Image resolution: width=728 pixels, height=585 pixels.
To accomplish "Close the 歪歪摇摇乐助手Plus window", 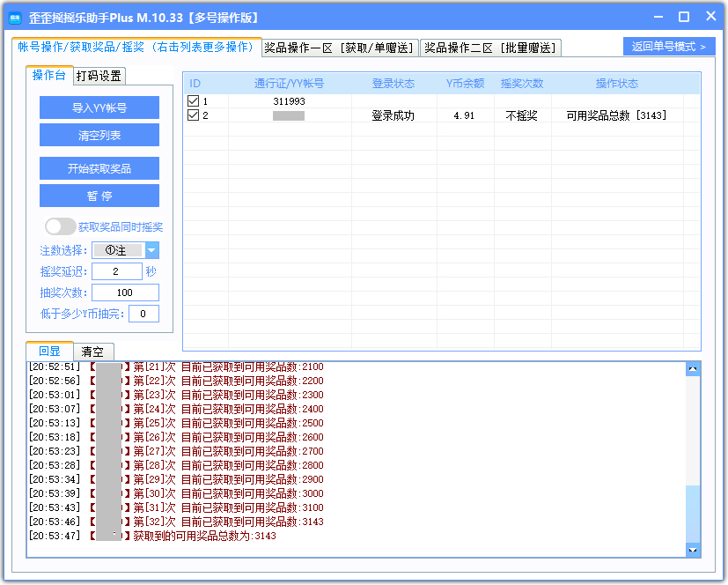I will (710, 16).
